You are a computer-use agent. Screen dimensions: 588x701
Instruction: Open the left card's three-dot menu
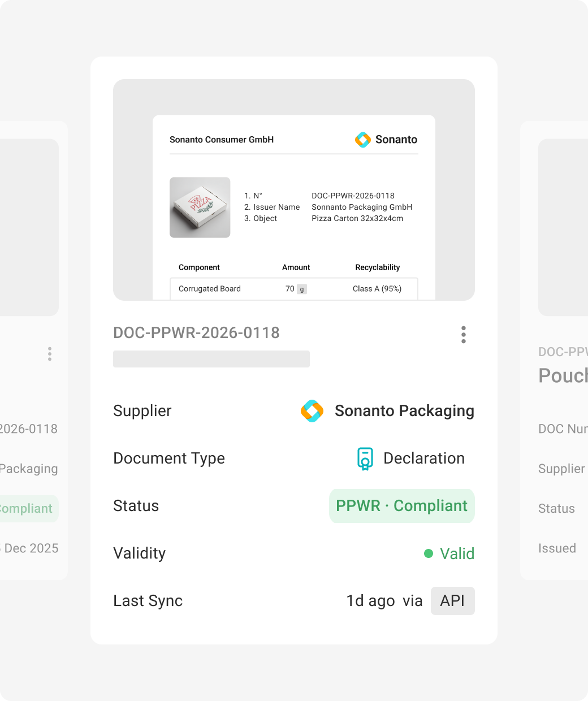point(50,354)
